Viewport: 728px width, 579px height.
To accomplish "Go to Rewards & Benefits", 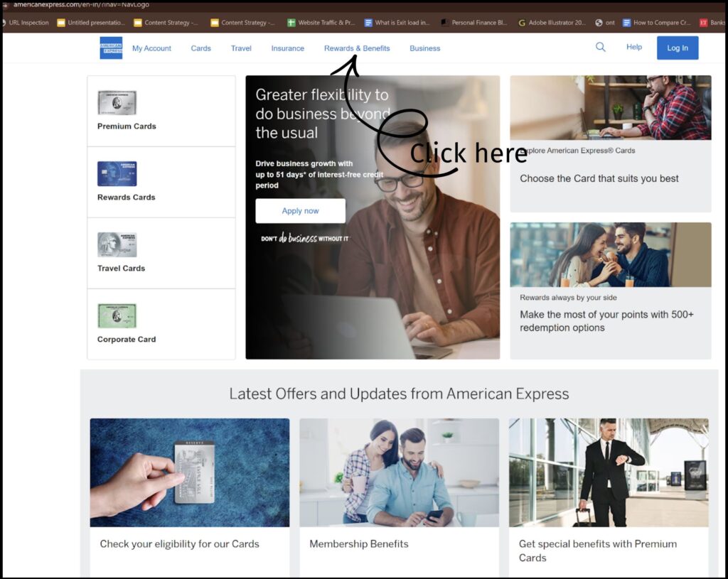I will pyautogui.click(x=357, y=48).
